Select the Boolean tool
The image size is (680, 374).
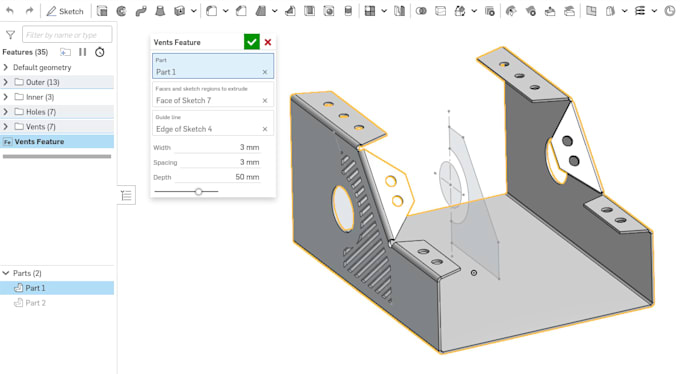point(421,11)
